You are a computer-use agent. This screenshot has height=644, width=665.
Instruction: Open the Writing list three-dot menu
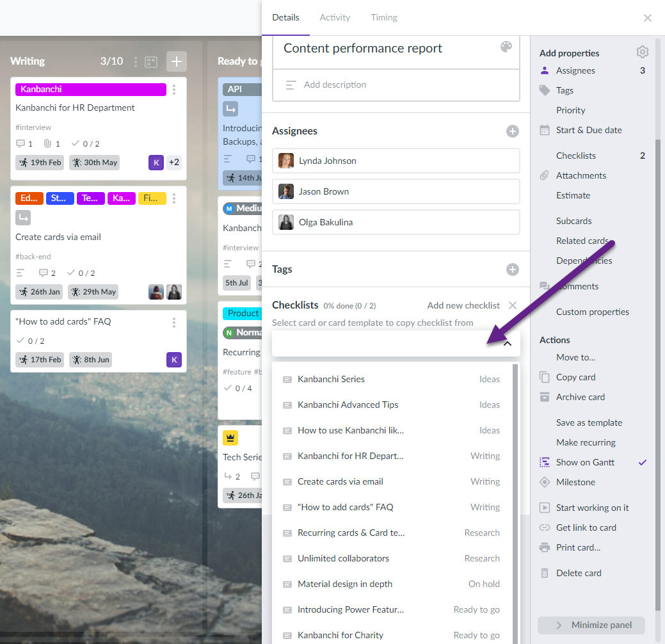(136, 62)
